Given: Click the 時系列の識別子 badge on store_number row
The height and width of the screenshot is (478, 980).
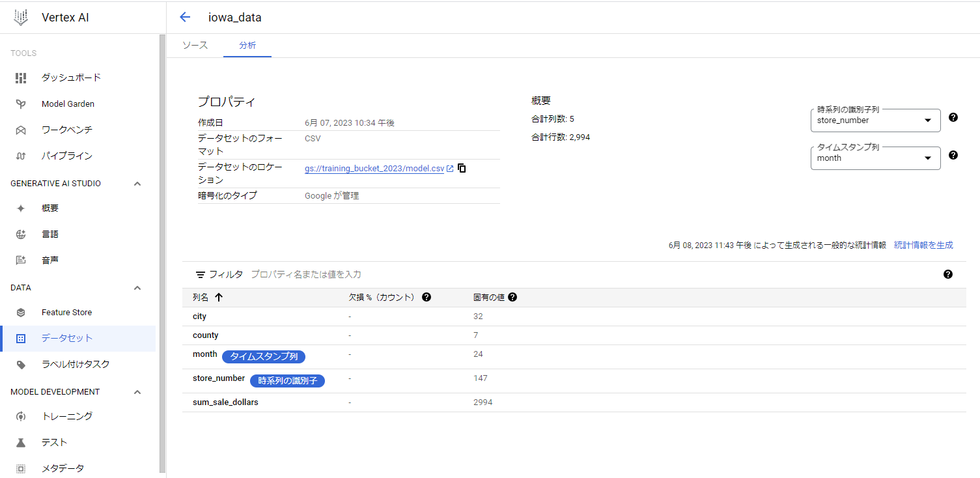Looking at the screenshot, I should [287, 381].
